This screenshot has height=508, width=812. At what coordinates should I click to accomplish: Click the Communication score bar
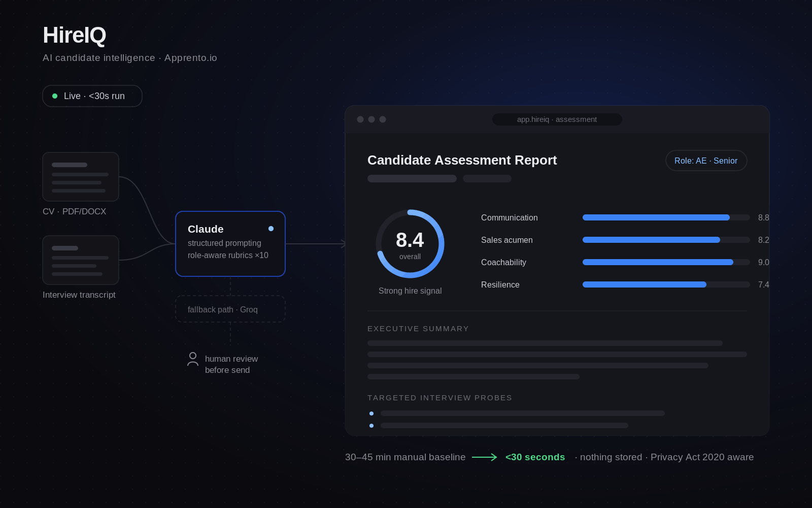pyautogui.click(x=666, y=217)
